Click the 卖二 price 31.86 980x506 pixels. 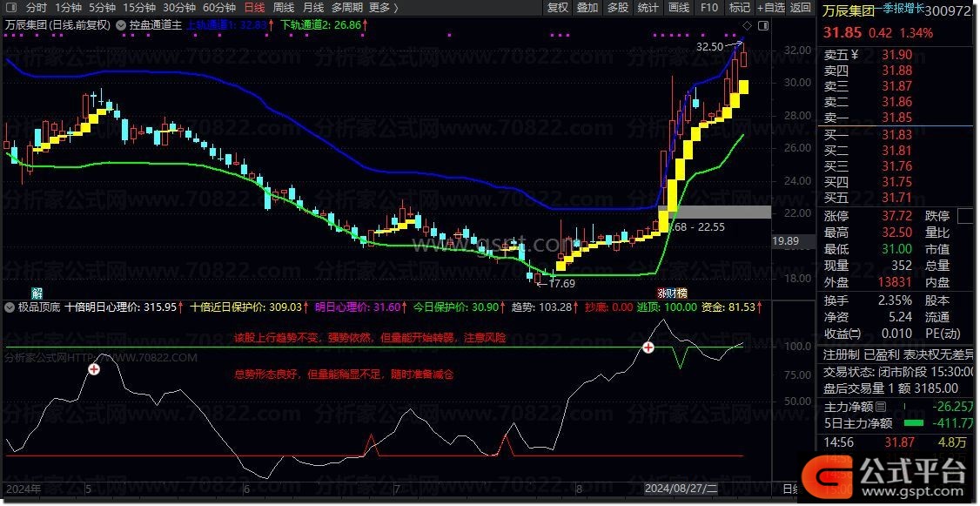point(896,102)
